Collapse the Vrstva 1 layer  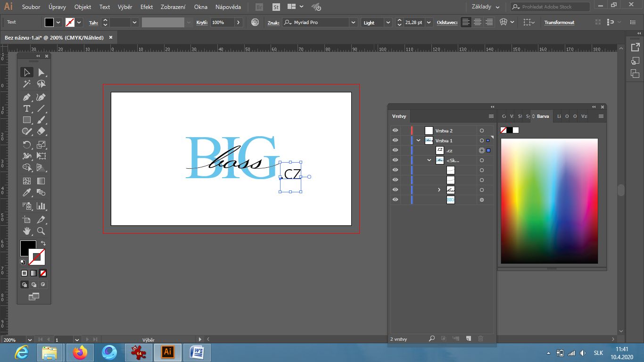pos(418,140)
